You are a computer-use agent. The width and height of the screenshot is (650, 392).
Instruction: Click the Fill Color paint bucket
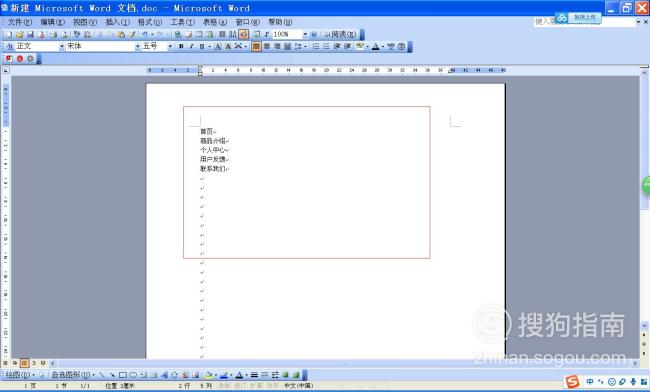point(209,375)
